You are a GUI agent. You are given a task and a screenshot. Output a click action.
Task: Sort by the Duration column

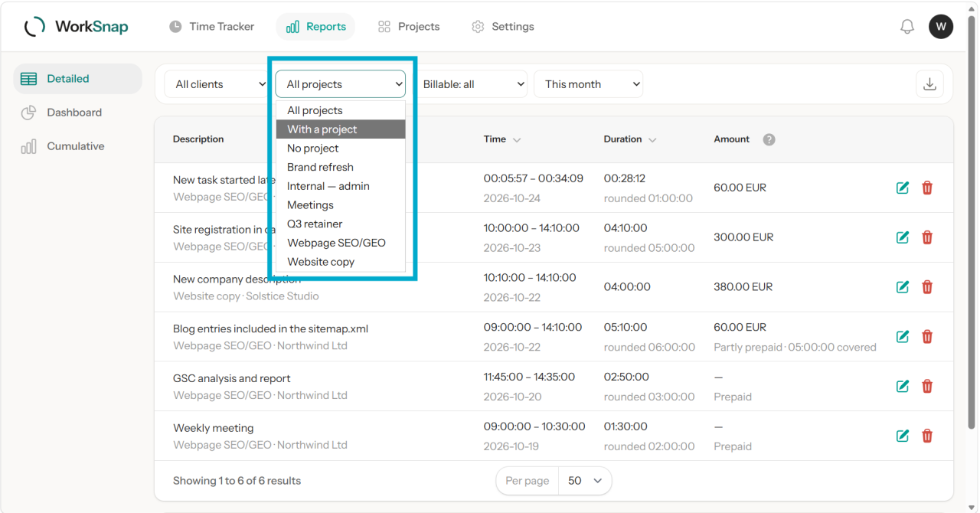click(x=630, y=139)
